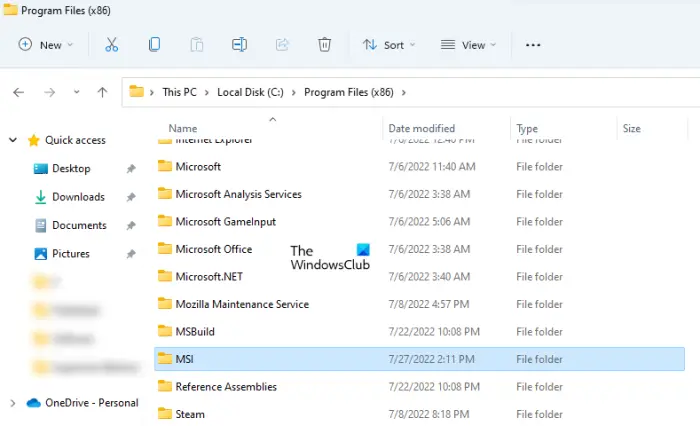The height and width of the screenshot is (426, 700).
Task: Click File folder type of Mozilla Maintenance Service
Action: coord(539,305)
